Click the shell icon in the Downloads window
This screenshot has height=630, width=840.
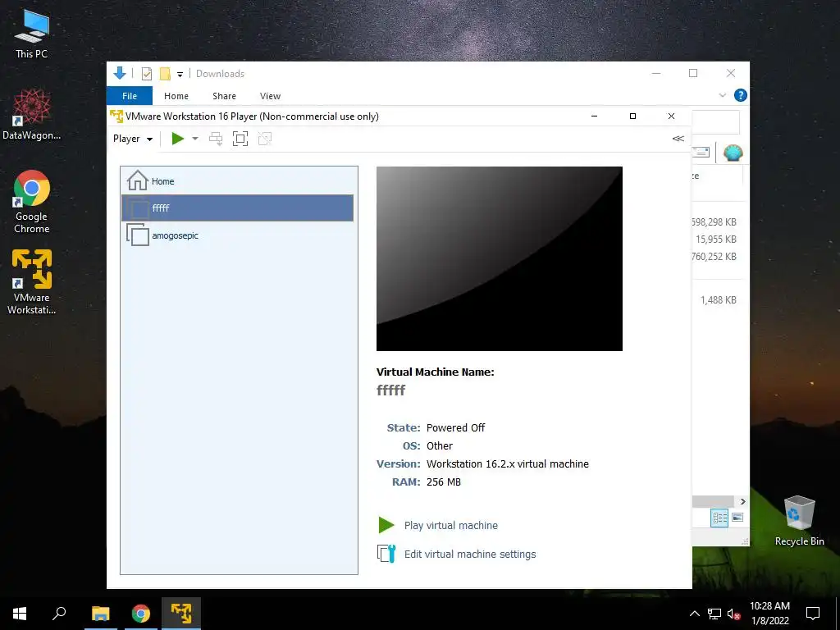click(733, 153)
